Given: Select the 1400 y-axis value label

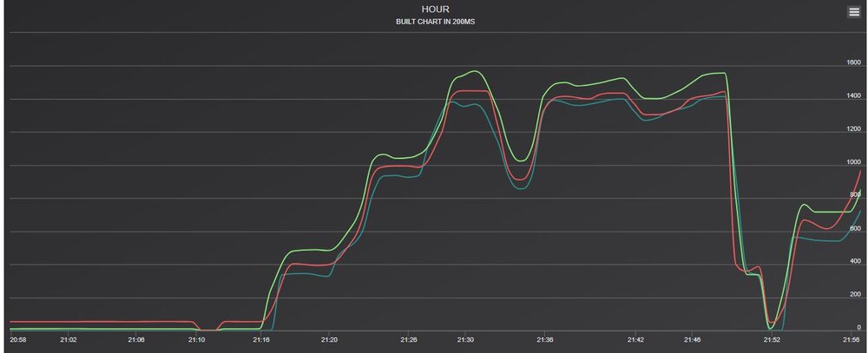Looking at the screenshot, I should click(x=852, y=95).
